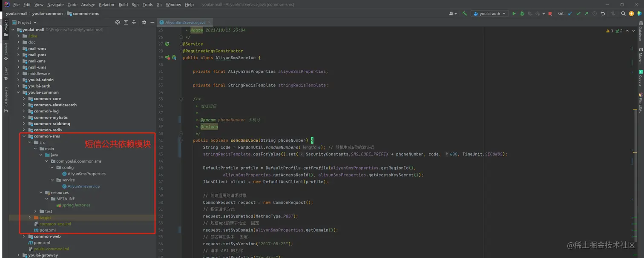This screenshot has height=258, width=644.
Task: Open the Codota side panel
Action: 640,79
